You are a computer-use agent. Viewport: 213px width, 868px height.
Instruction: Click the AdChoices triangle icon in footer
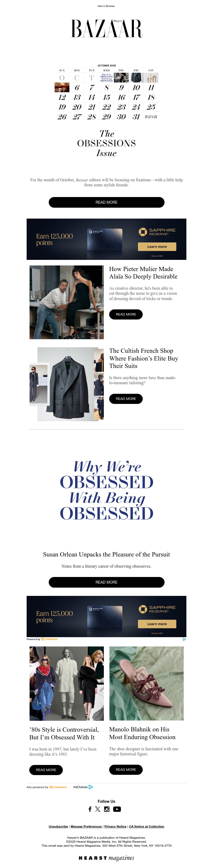click(x=91, y=787)
